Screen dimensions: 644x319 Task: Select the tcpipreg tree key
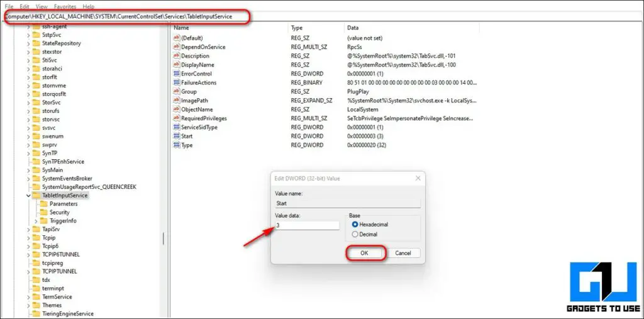[53, 263]
